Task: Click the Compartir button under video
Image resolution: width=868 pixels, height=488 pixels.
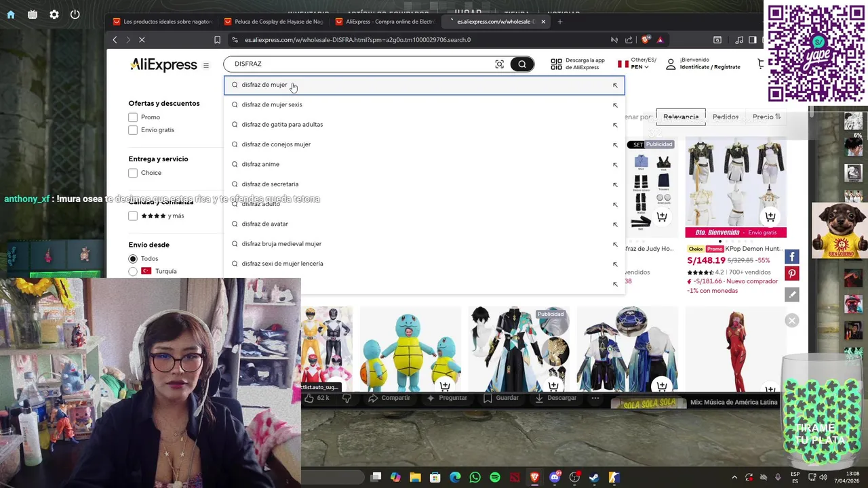Action: coord(389,398)
